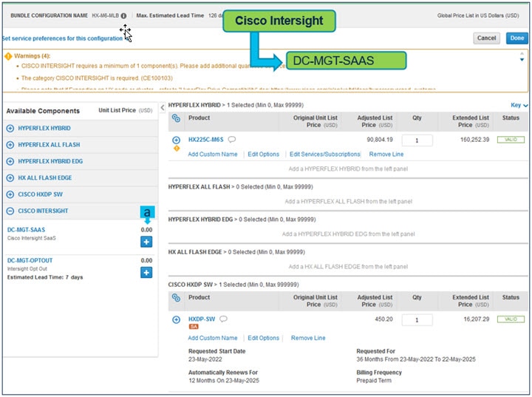Open comment bubble next to HX225C-M6S
532x397 pixels.
coord(232,139)
